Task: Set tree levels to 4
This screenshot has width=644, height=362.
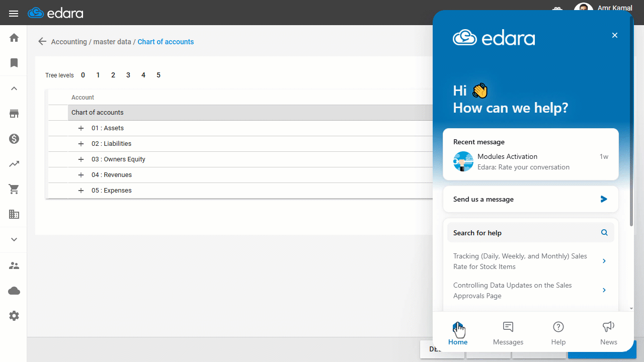Action: pos(143,75)
